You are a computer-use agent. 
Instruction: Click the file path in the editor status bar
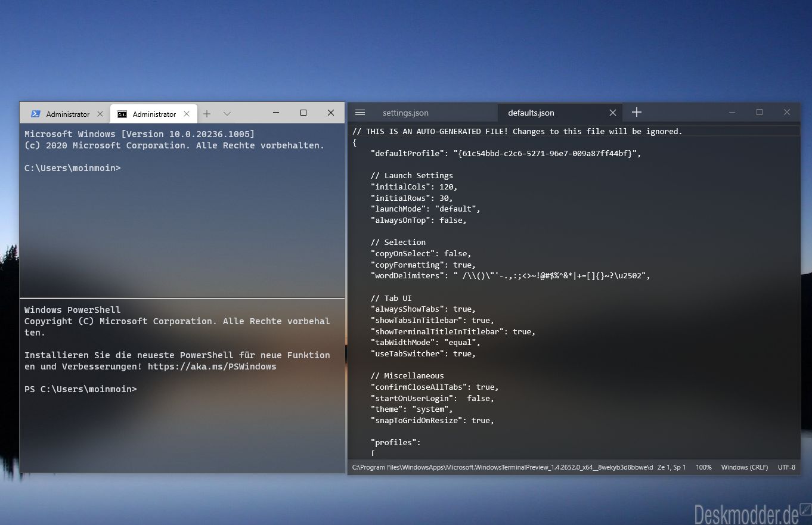pyautogui.click(x=503, y=467)
